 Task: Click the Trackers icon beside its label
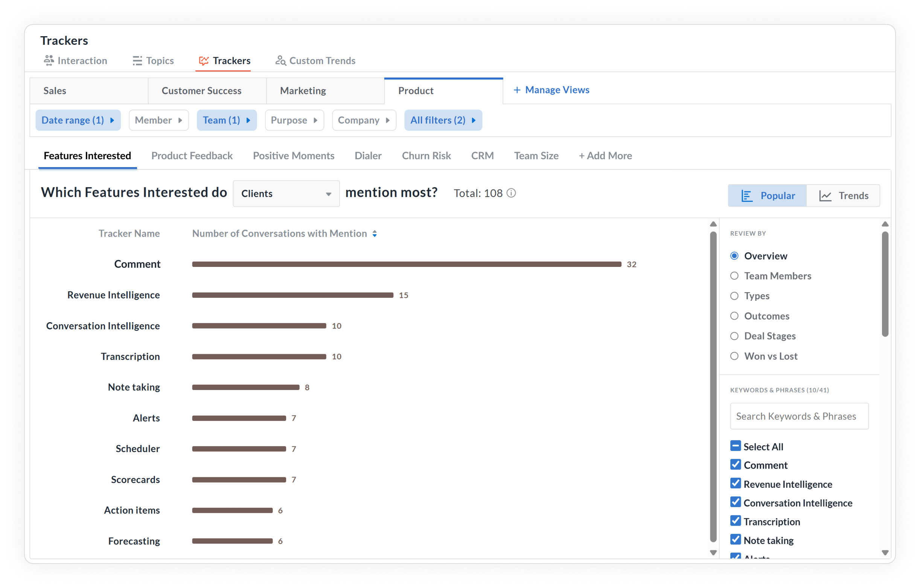204,60
